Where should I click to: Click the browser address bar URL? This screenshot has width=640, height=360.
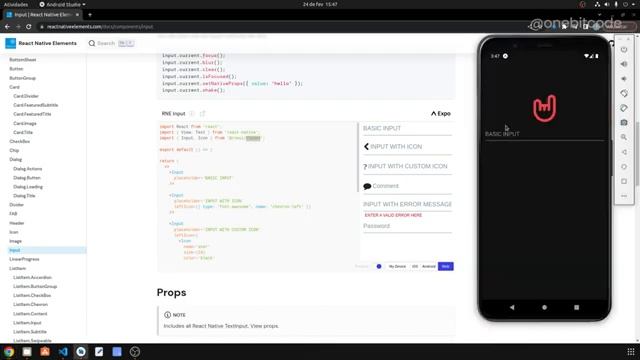pos(100,27)
